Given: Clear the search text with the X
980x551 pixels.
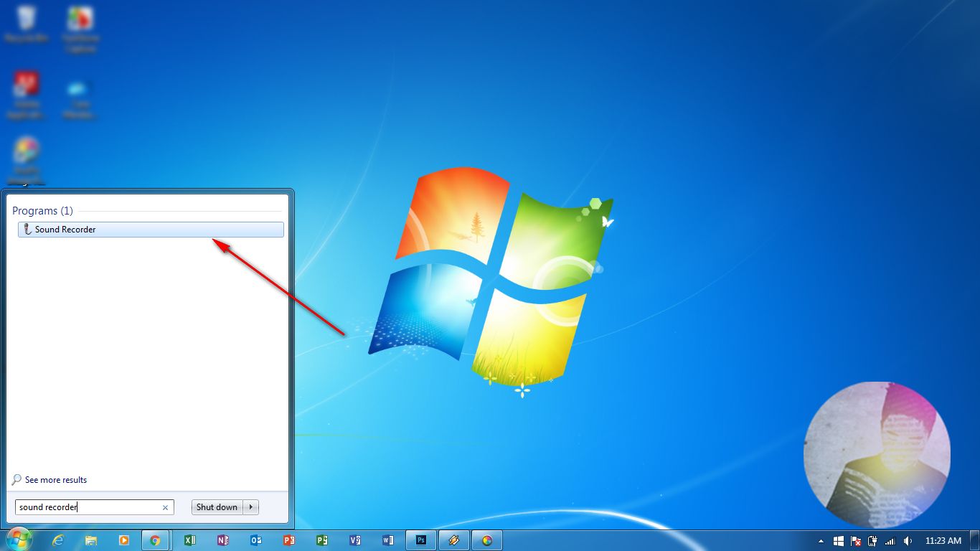Looking at the screenshot, I should (x=165, y=507).
